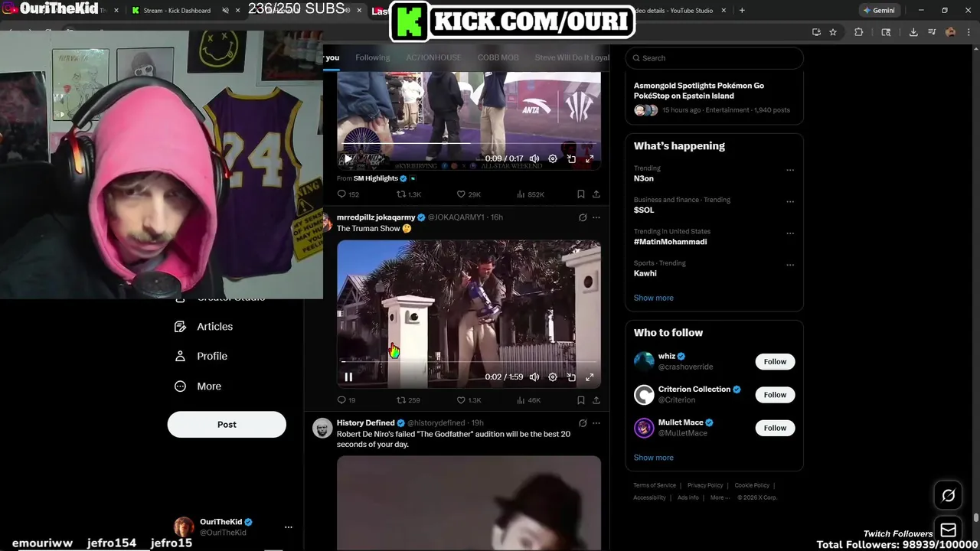Mute the Truman Show video volume
980x551 pixels.
[x=534, y=377]
